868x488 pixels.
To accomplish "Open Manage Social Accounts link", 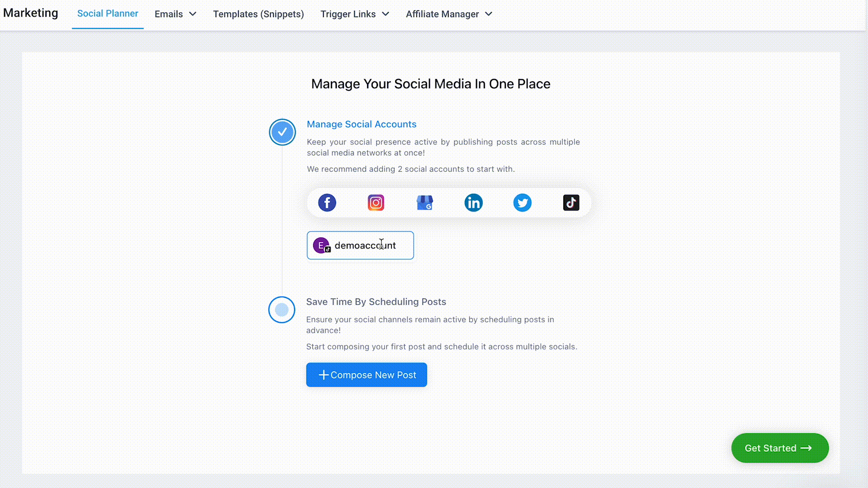I will click(x=361, y=124).
